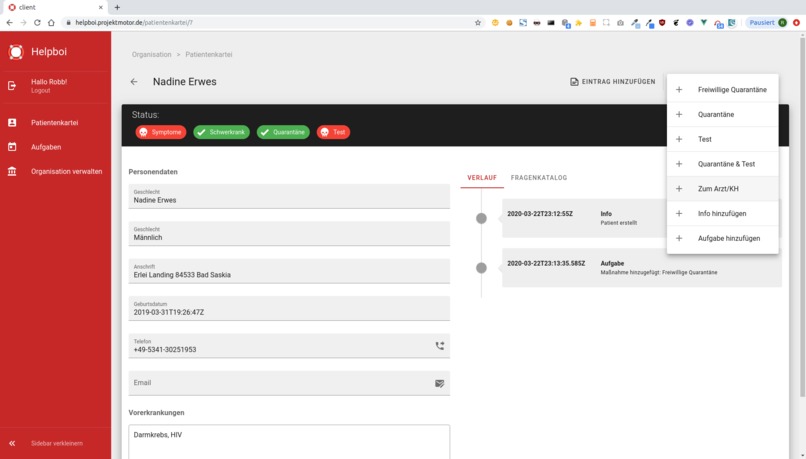Switch to the Verlauf tab

click(482, 178)
